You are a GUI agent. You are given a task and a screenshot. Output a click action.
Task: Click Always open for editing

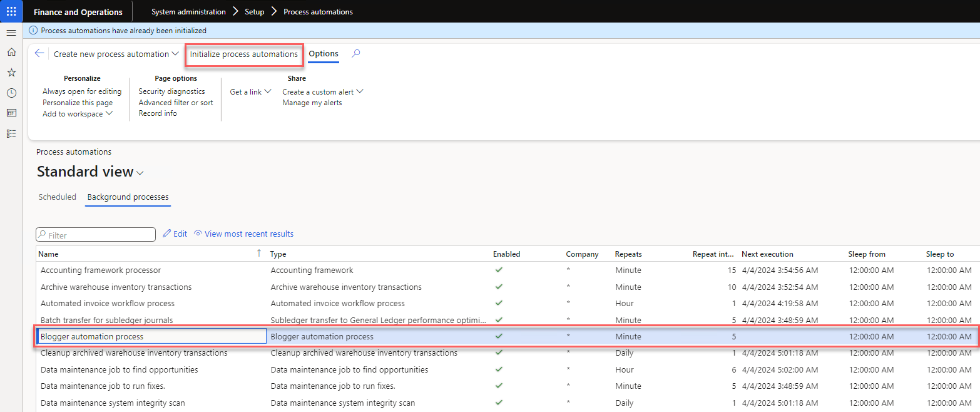pyautogui.click(x=82, y=91)
